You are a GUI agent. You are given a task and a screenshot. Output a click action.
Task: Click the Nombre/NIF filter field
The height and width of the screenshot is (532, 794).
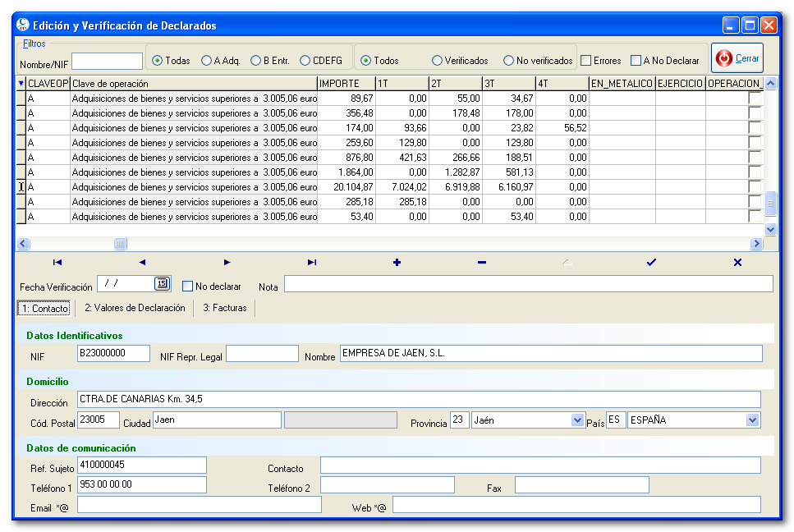108,62
